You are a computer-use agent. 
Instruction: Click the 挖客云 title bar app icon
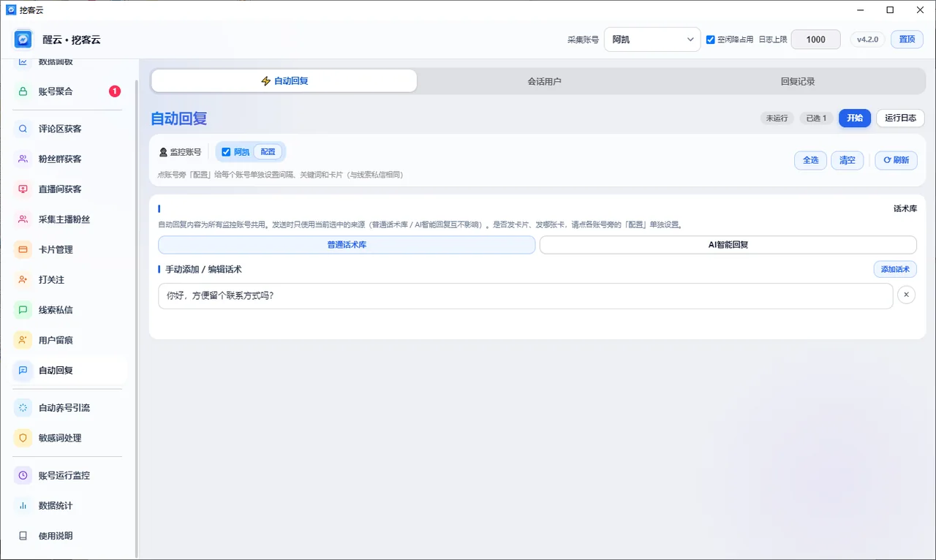[11, 10]
